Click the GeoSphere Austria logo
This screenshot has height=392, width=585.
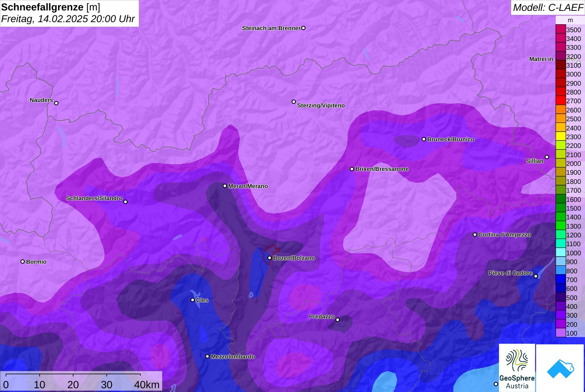(517, 368)
